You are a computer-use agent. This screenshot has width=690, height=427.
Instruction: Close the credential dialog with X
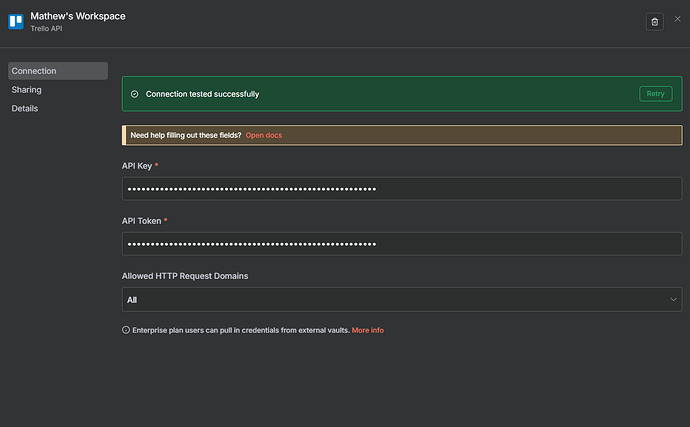tap(677, 19)
